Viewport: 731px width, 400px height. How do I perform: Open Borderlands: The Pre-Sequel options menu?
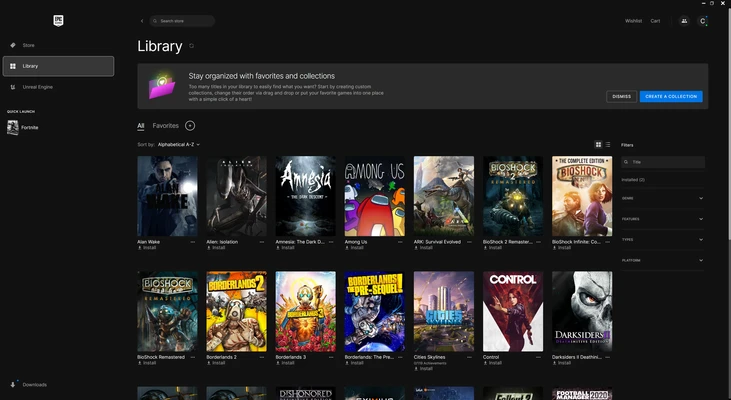400,357
